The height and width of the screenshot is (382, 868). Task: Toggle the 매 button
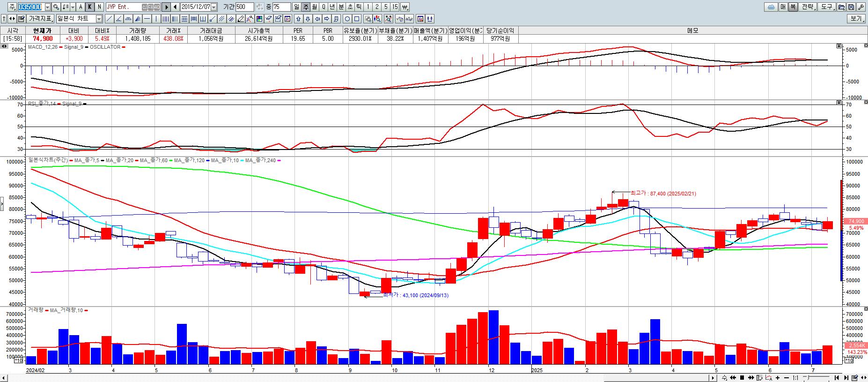point(782,7)
